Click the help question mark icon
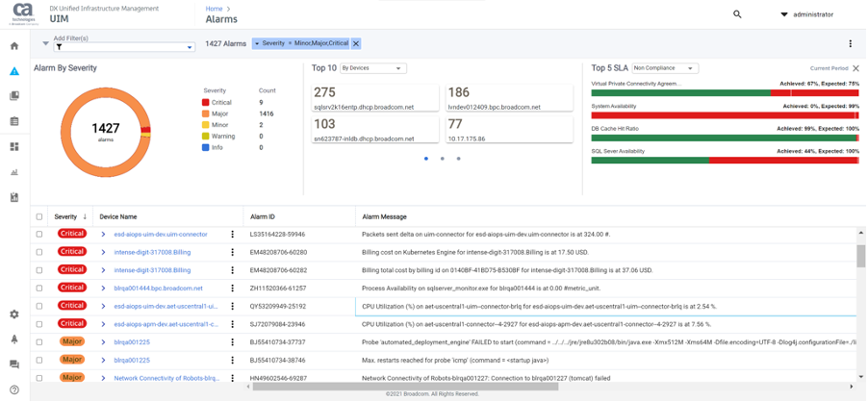Viewport: 868px width, 402px height. pos(14,386)
